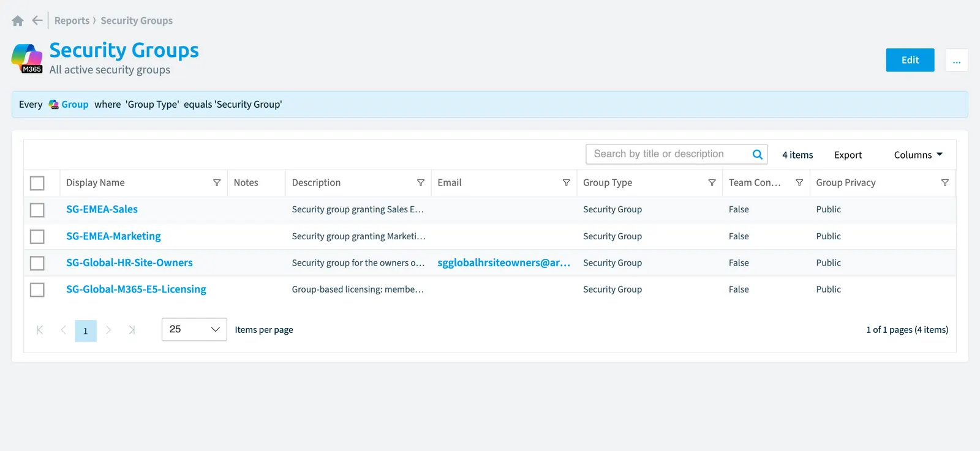Click the search magnifier icon
The image size is (980, 451).
click(x=757, y=154)
